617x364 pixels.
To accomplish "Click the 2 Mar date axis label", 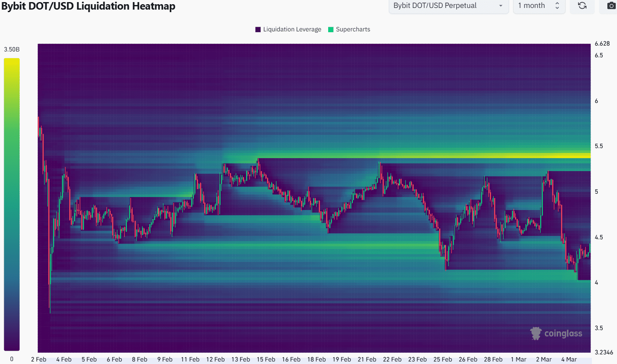I will click(x=544, y=359).
